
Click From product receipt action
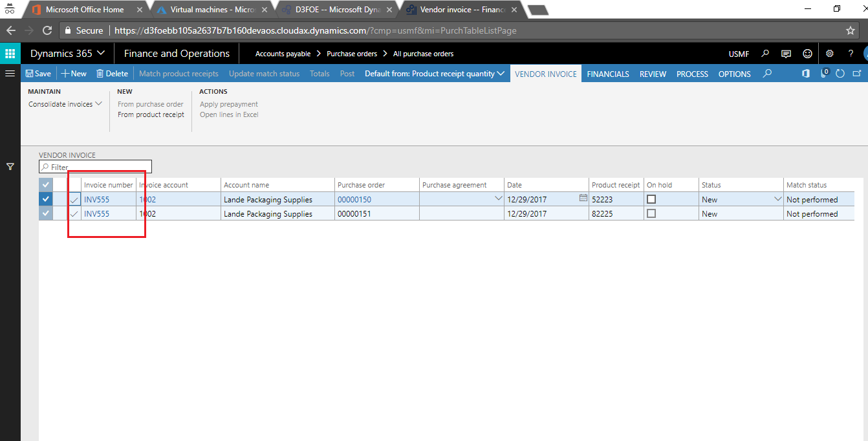pyautogui.click(x=151, y=114)
